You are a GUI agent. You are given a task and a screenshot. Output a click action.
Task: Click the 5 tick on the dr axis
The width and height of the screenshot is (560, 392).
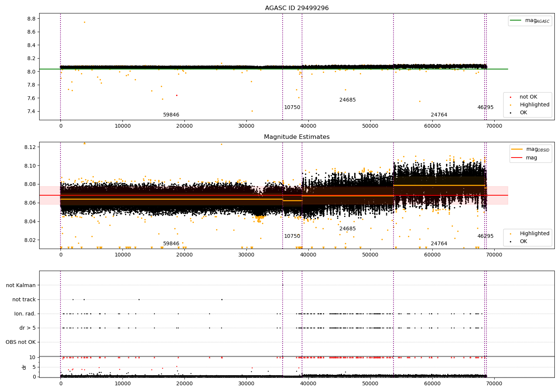(34, 367)
